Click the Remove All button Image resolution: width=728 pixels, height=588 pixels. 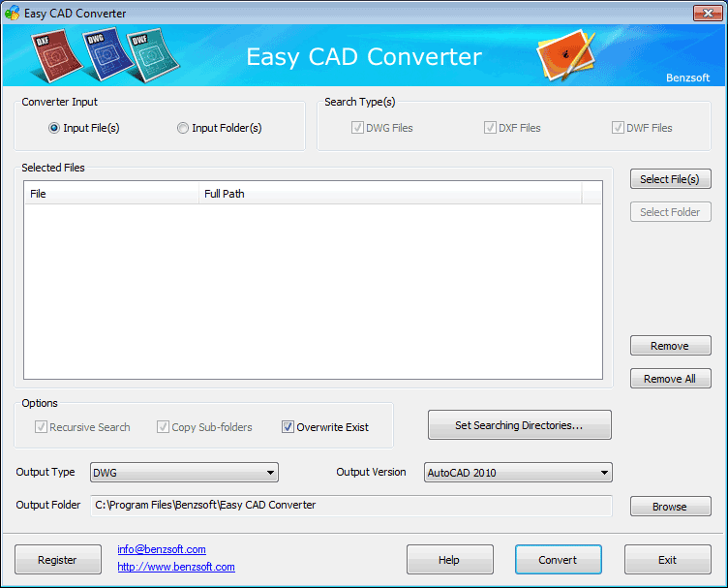[x=670, y=379]
